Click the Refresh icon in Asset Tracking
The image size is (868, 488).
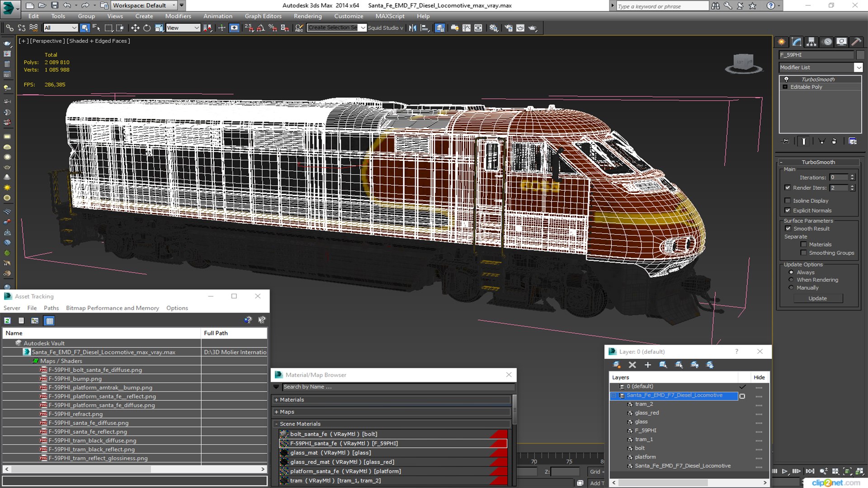(x=8, y=320)
